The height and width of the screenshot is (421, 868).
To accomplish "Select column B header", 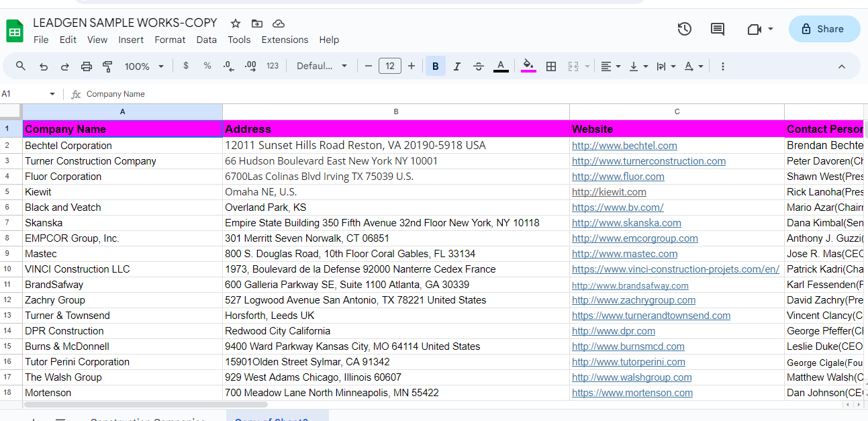I will [x=396, y=111].
